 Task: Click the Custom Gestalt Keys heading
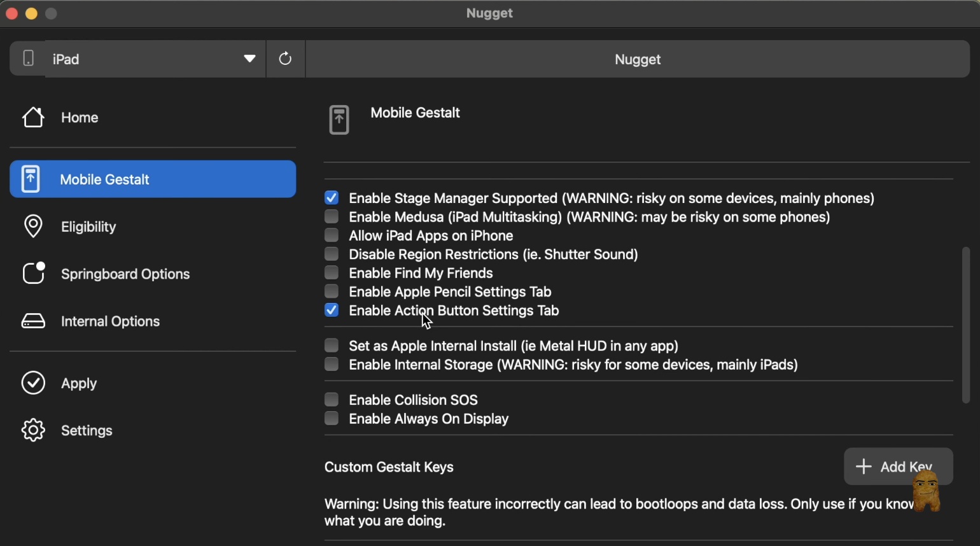tap(389, 467)
